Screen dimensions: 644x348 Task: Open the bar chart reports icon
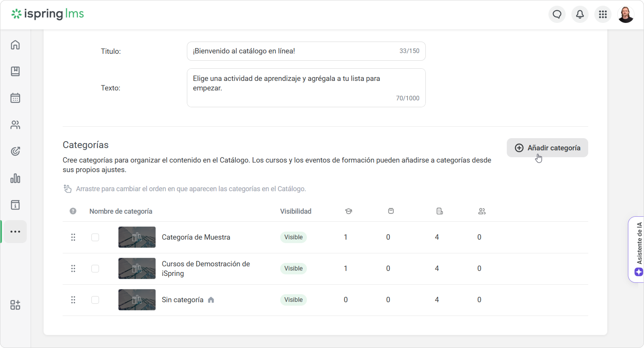click(15, 178)
